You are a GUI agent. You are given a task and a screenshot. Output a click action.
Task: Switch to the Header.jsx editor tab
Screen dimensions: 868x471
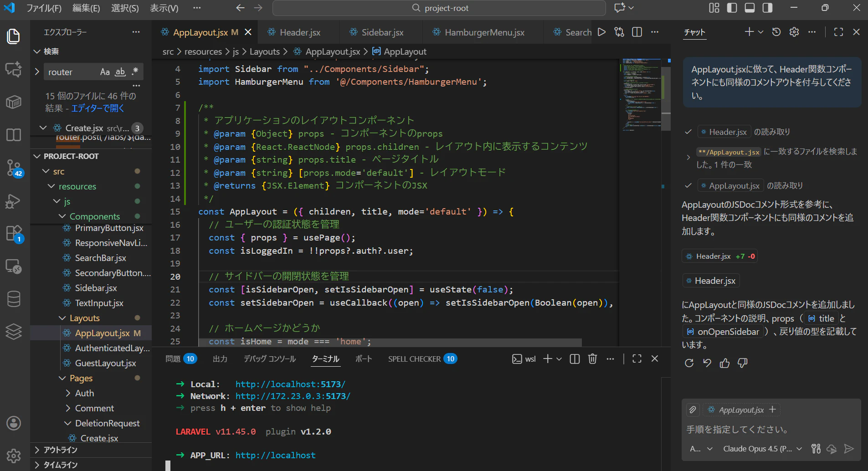point(300,32)
